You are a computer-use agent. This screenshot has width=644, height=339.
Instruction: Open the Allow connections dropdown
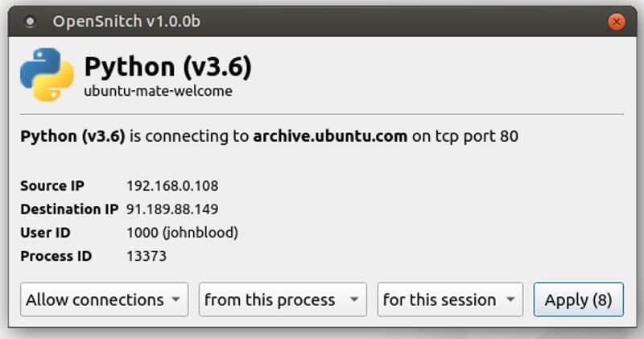pyautogui.click(x=104, y=300)
